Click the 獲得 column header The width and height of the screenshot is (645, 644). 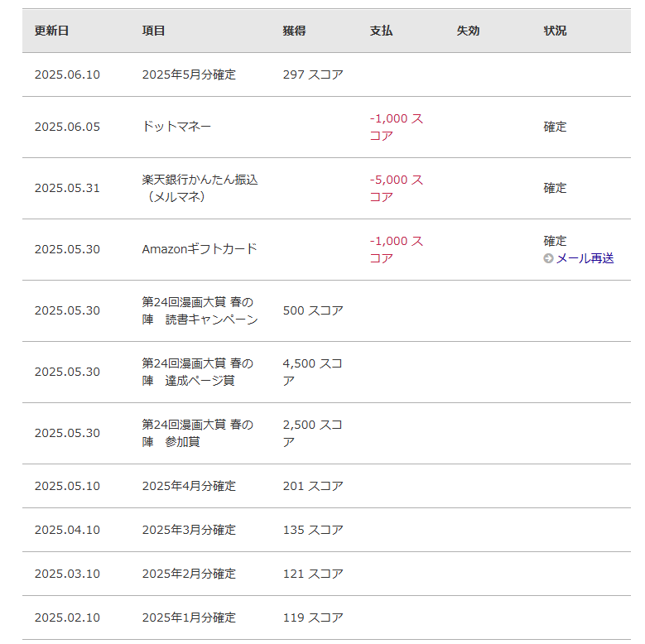(294, 31)
